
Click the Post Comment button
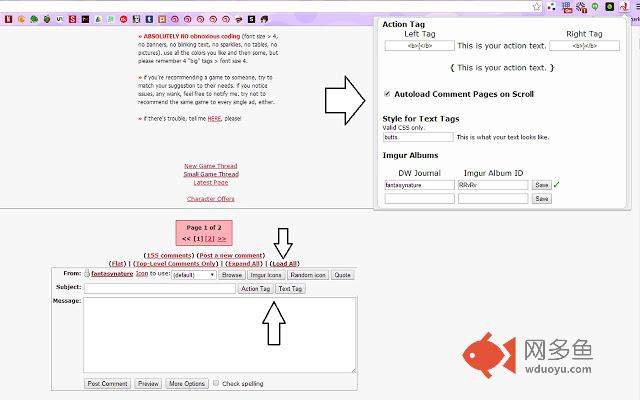[x=107, y=384]
